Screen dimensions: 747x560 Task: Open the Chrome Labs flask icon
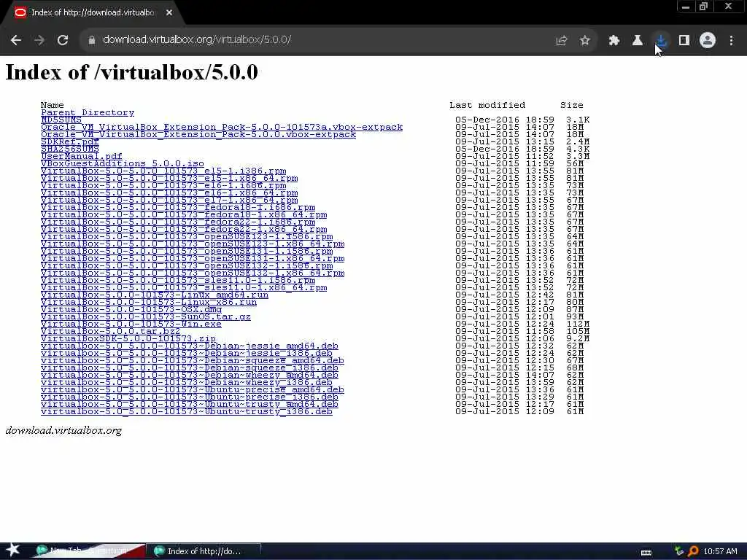[x=638, y=41]
